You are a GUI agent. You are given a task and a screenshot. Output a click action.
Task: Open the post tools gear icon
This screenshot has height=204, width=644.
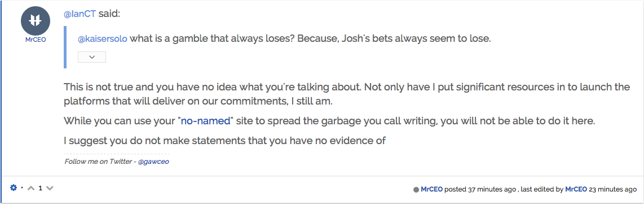pos(14,188)
